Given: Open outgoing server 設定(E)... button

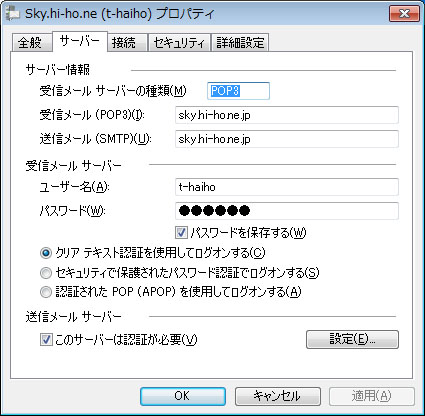Looking at the screenshot, I should (352, 340).
